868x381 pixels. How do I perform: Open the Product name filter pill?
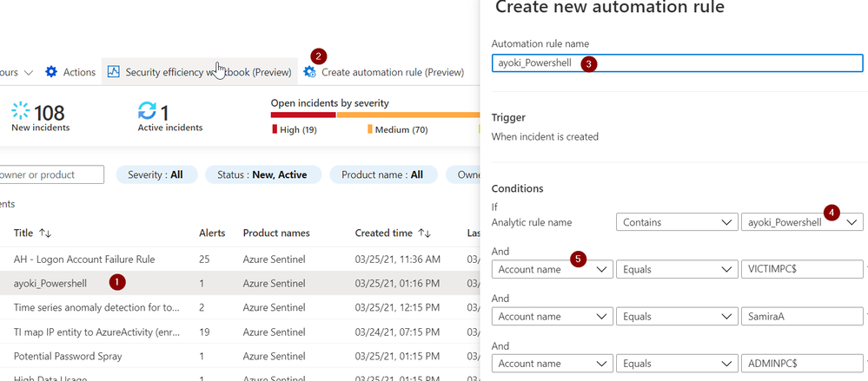382,174
